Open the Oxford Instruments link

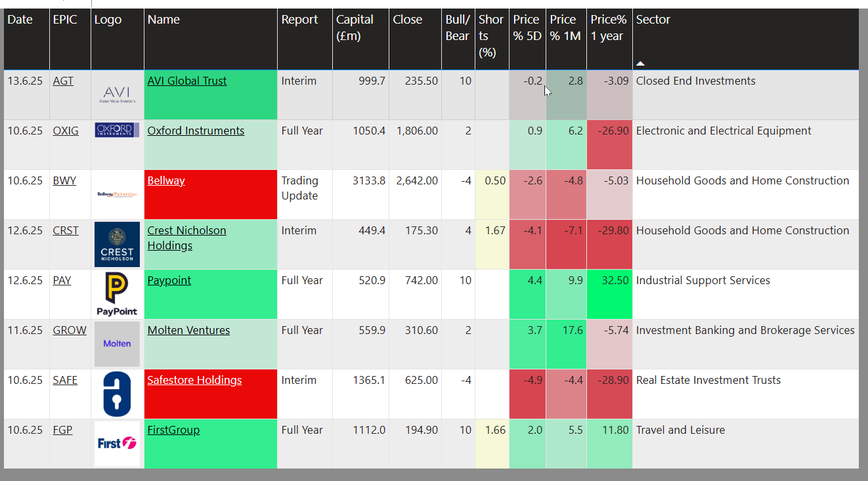[x=196, y=131]
